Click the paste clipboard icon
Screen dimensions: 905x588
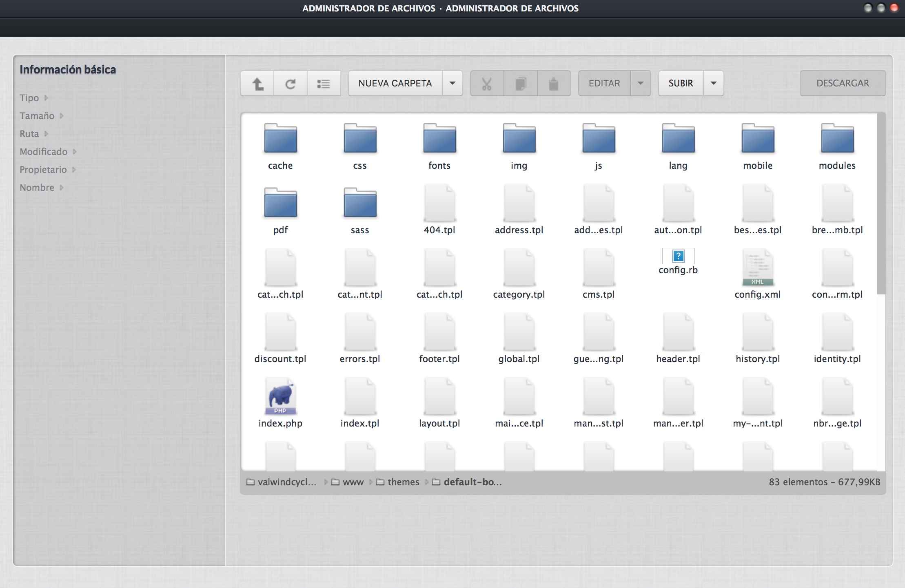(x=554, y=84)
